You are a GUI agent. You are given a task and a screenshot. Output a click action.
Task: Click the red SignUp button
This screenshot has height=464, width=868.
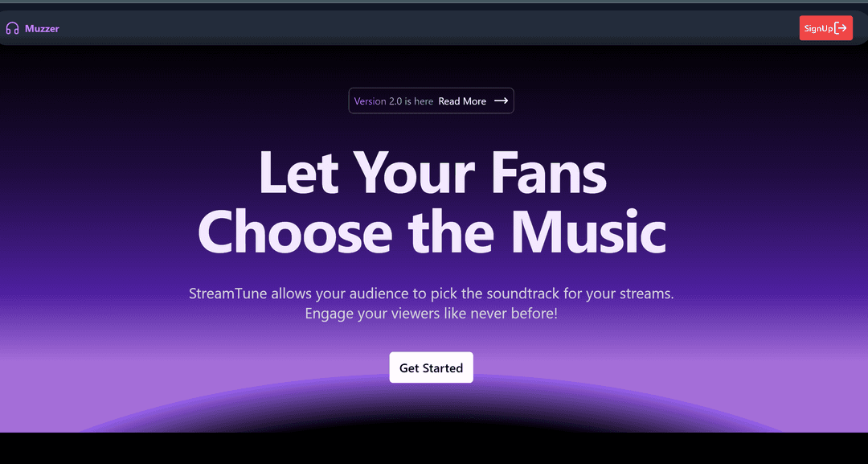click(x=826, y=27)
